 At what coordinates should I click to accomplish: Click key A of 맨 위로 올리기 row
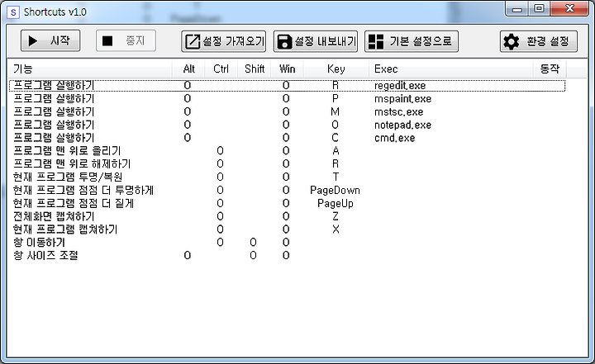(x=336, y=151)
